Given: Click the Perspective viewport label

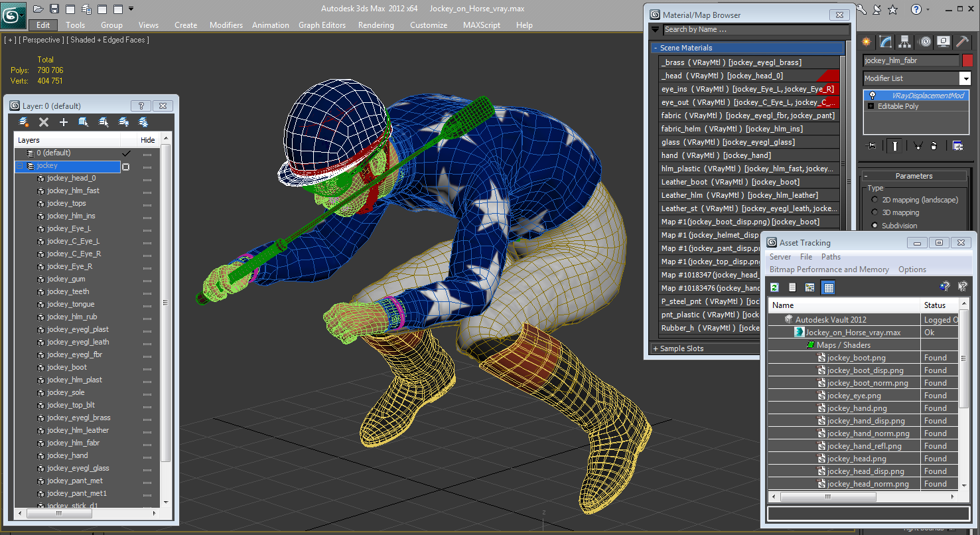Looking at the screenshot, I should point(40,40).
